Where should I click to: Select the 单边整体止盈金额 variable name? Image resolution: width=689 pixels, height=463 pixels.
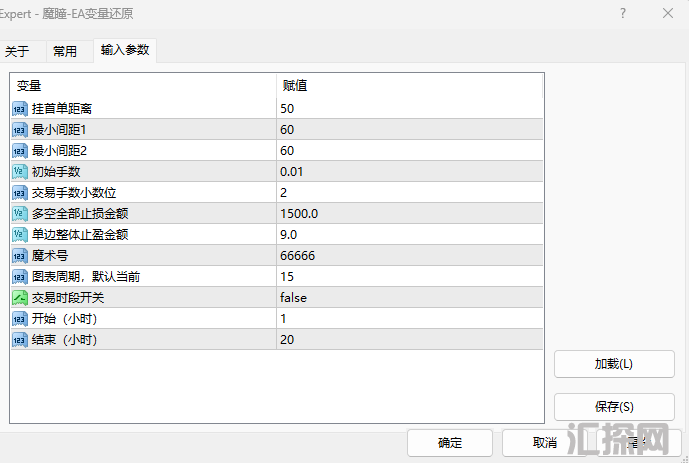pos(80,235)
